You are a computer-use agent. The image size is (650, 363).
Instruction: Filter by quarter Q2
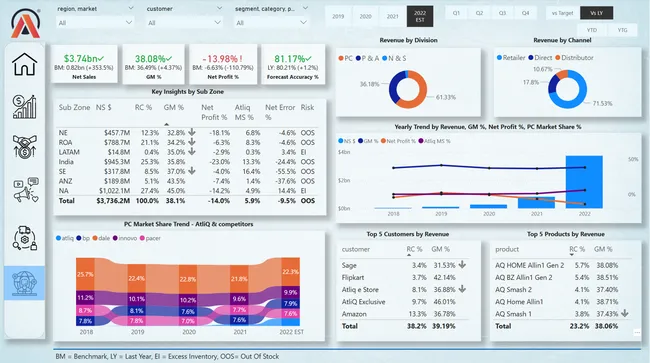click(x=479, y=13)
